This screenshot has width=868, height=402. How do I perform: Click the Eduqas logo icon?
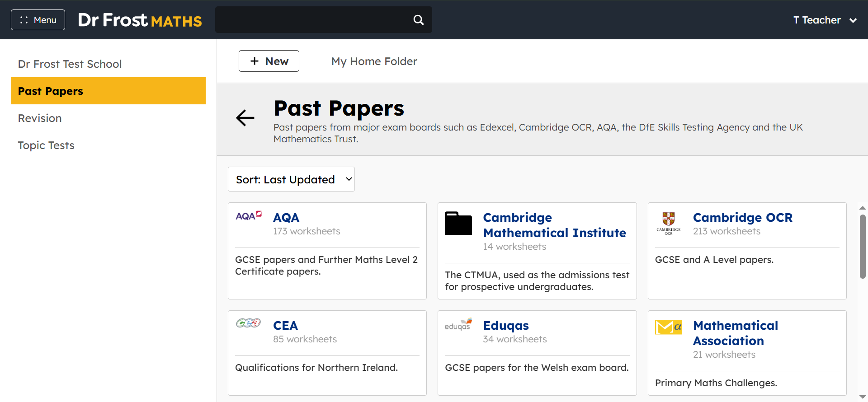click(458, 324)
